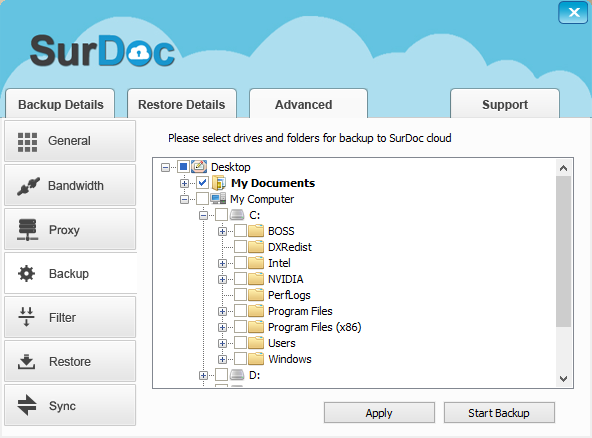592x438 pixels.
Task: Click the Apply button
Action: (379, 412)
